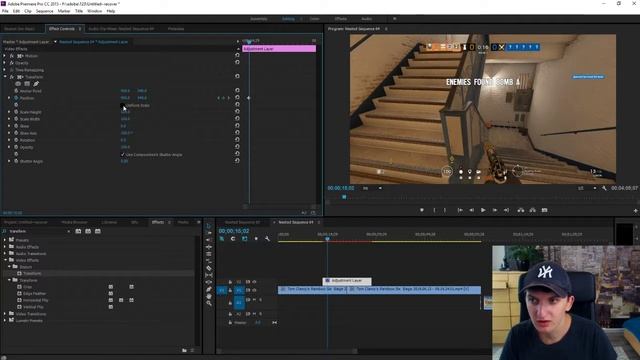Toggle V1 track output eye
This screenshot has width=640, height=360.
pos(254,290)
